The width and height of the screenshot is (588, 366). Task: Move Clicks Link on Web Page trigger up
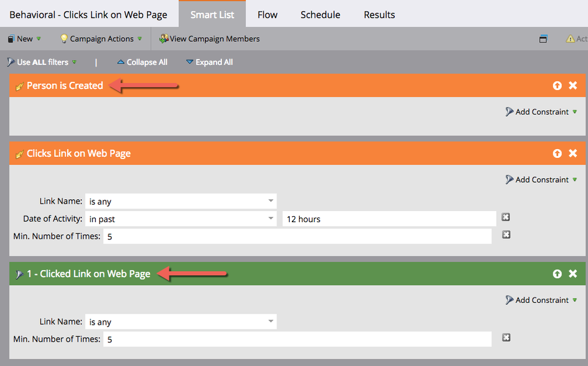[557, 153]
